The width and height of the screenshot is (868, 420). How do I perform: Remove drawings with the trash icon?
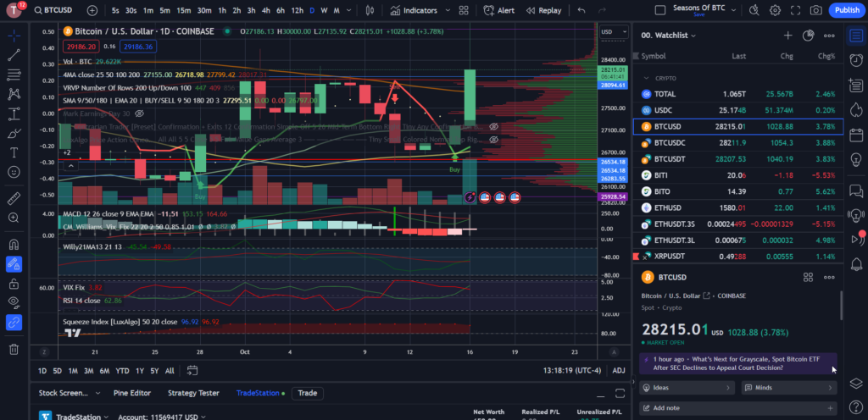click(14, 349)
